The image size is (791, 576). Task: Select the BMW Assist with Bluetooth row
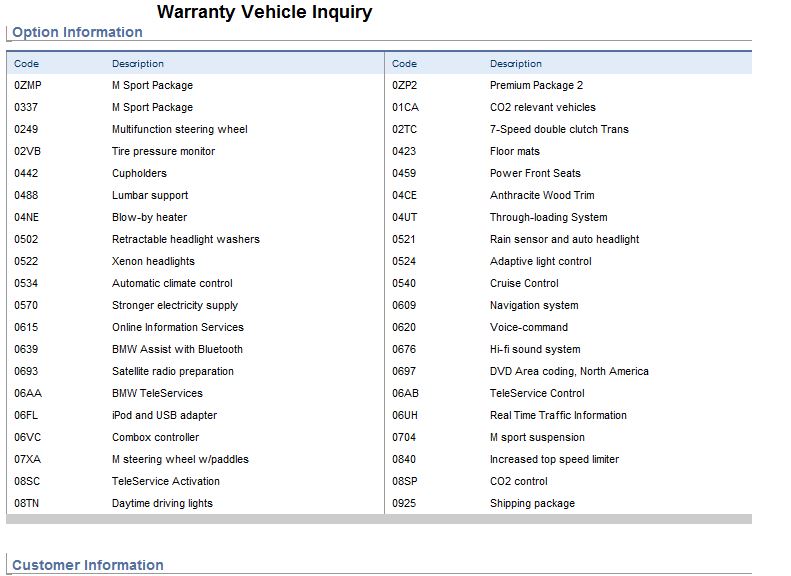[x=177, y=350]
